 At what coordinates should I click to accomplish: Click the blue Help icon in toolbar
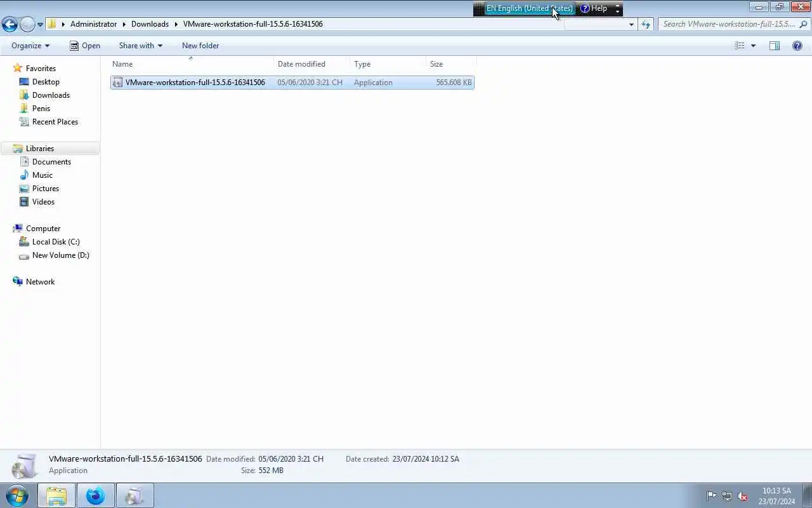pos(797,46)
